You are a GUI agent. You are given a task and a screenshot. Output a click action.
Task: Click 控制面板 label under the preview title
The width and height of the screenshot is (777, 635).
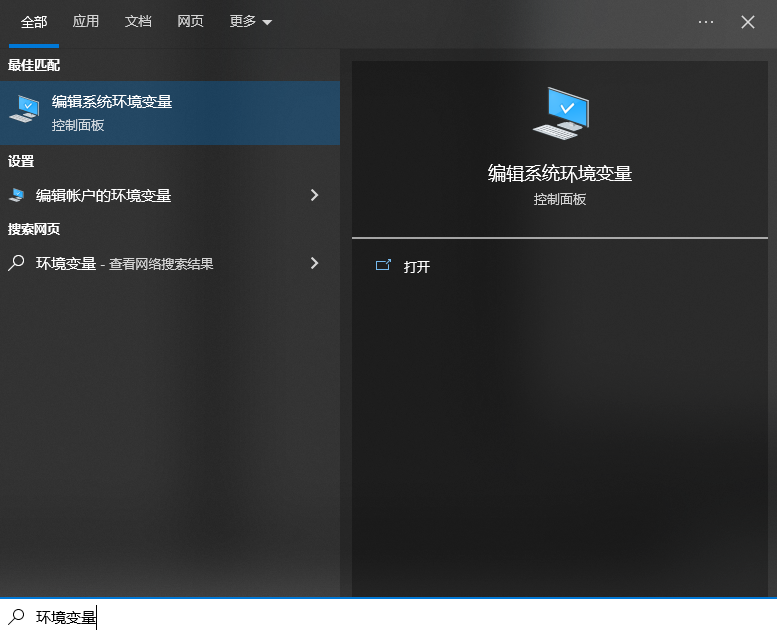560,199
